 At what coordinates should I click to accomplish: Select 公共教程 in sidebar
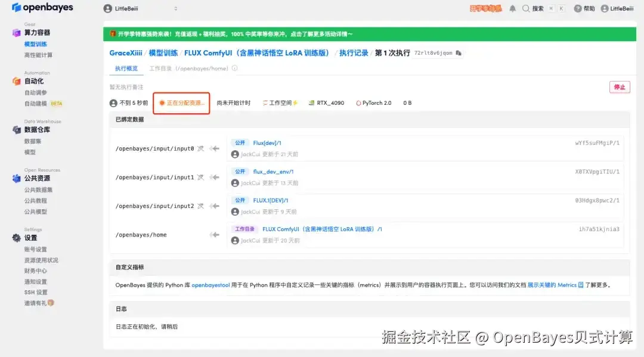35,201
